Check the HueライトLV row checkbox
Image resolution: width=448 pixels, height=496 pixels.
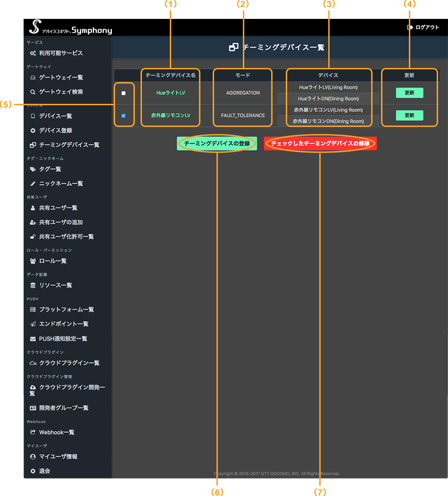click(x=124, y=93)
